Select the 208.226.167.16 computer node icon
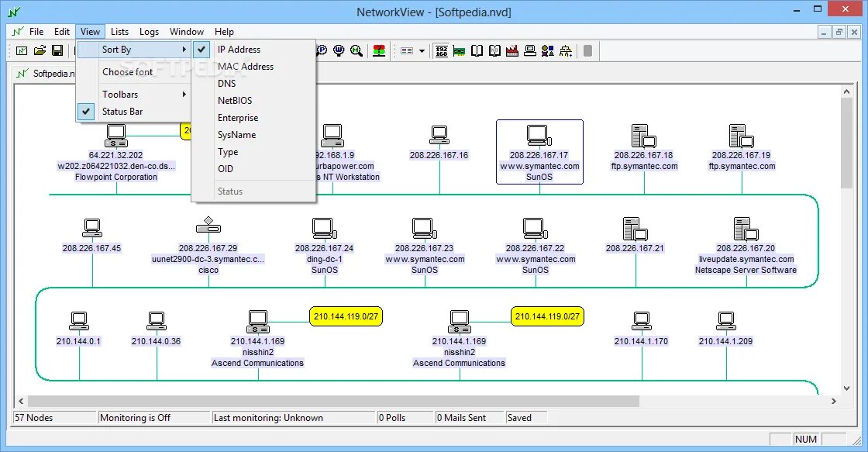This screenshot has width=868, height=452. [x=439, y=135]
